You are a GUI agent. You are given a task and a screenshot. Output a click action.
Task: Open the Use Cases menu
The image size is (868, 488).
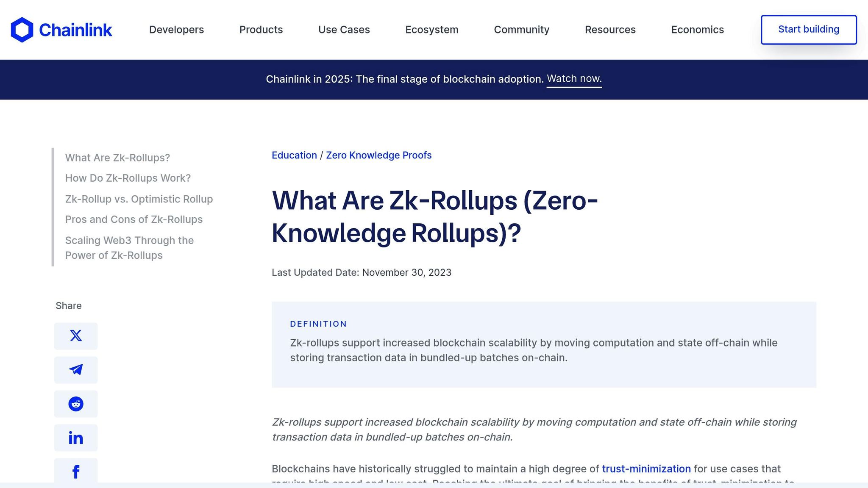click(344, 30)
